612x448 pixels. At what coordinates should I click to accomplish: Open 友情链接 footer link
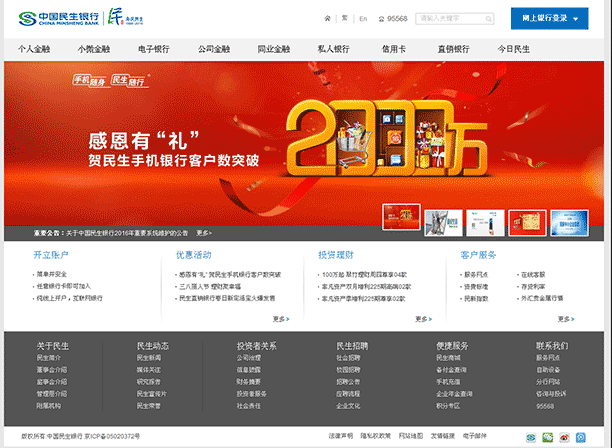443,436
